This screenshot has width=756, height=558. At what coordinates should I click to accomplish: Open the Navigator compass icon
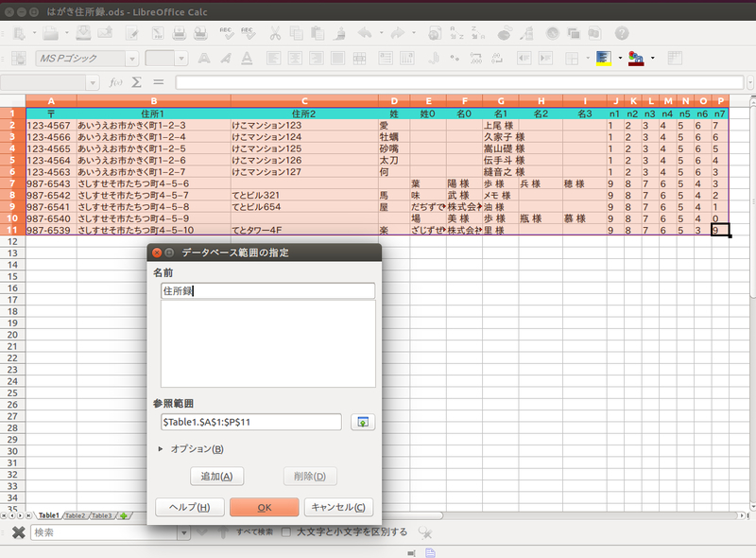(x=553, y=33)
